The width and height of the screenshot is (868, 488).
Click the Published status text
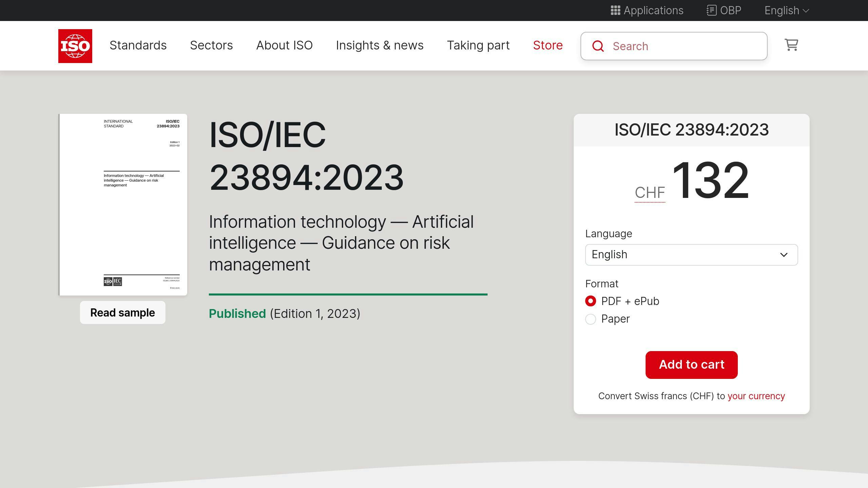(x=237, y=314)
